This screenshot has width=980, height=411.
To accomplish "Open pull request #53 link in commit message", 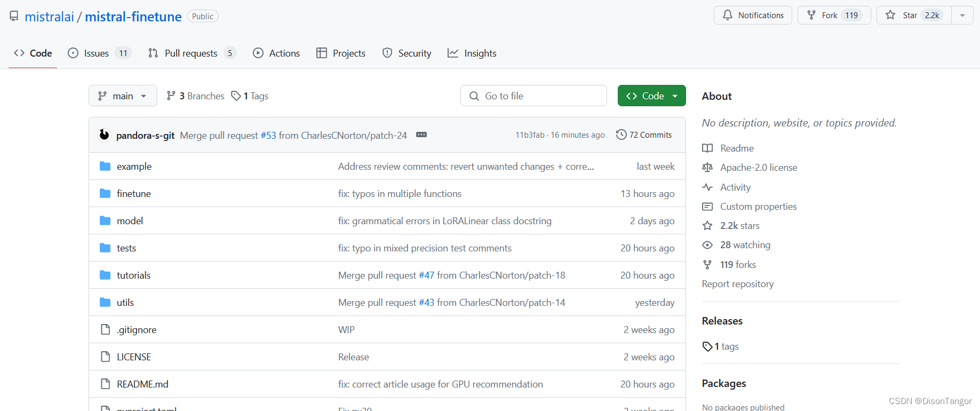I will click(268, 136).
